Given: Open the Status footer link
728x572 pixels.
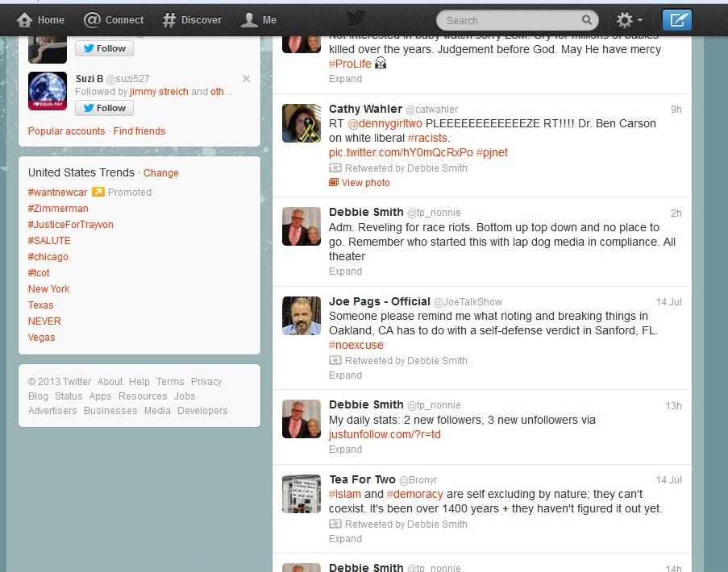Looking at the screenshot, I should (x=69, y=396).
